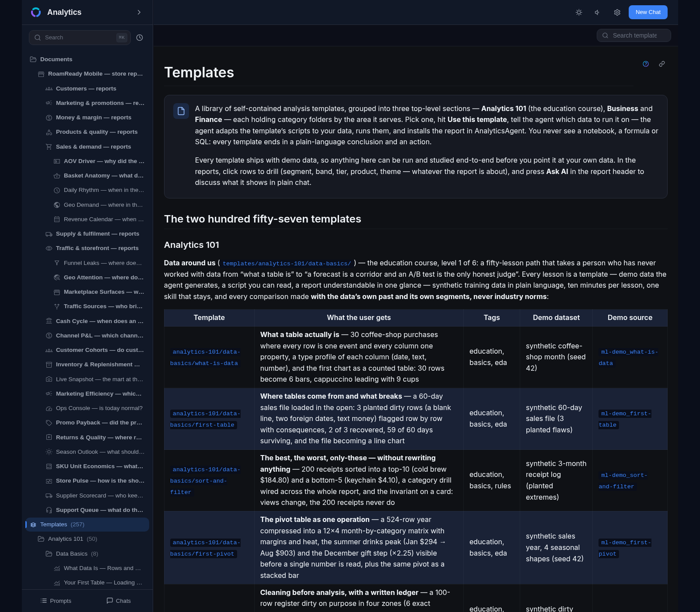Expand Analytics 101 (50) folder

[92, 539]
